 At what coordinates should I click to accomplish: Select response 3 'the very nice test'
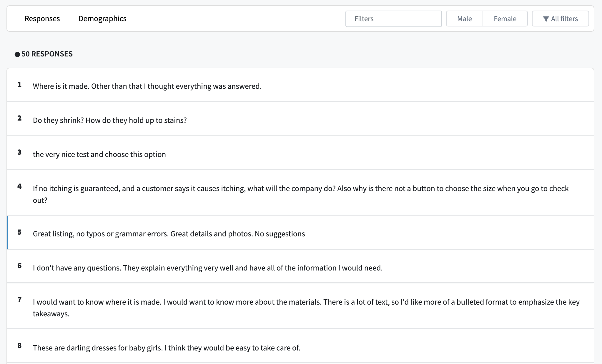click(300, 153)
